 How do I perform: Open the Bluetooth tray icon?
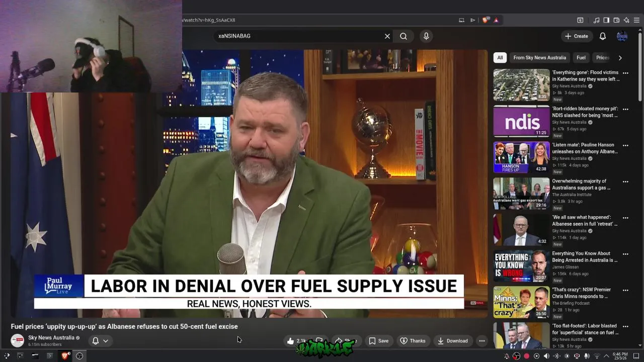point(556,356)
